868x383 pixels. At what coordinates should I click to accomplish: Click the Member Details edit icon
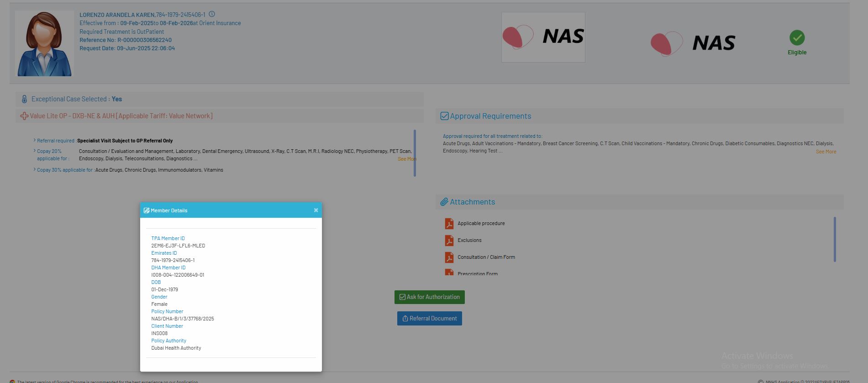[147, 210]
